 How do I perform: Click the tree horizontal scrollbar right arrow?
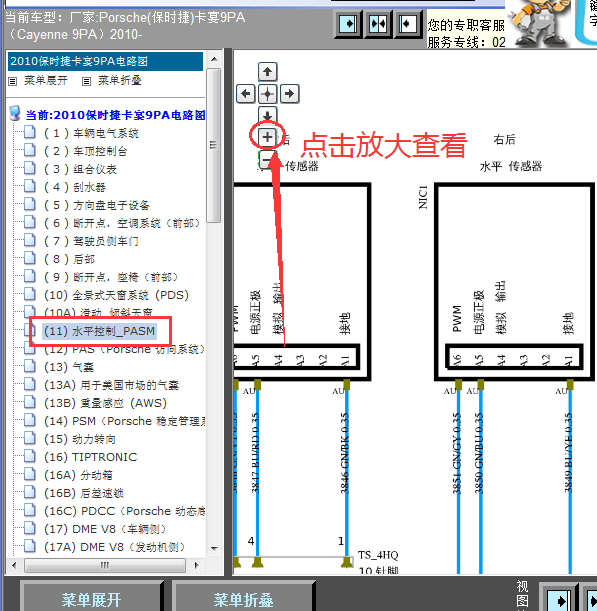click(196, 565)
